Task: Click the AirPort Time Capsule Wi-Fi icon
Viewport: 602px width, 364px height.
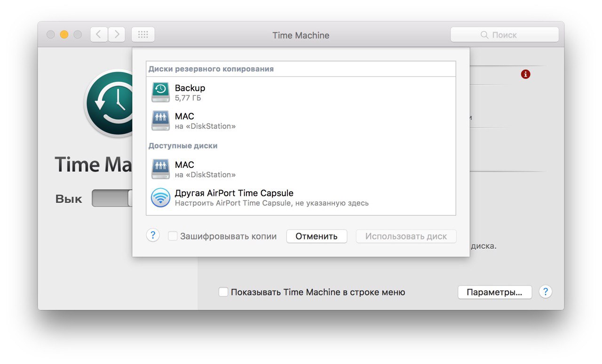Action: pyautogui.click(x=160, y=198)
